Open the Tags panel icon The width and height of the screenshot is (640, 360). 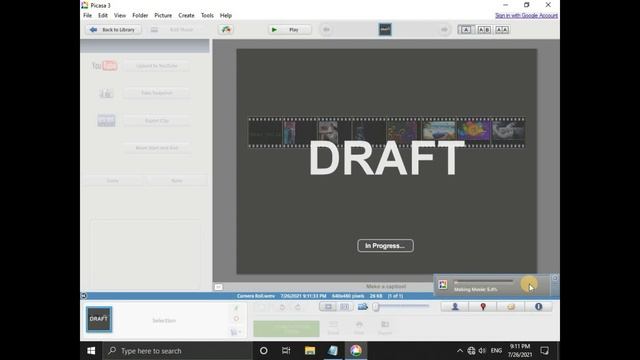click(x=511, y=307)
